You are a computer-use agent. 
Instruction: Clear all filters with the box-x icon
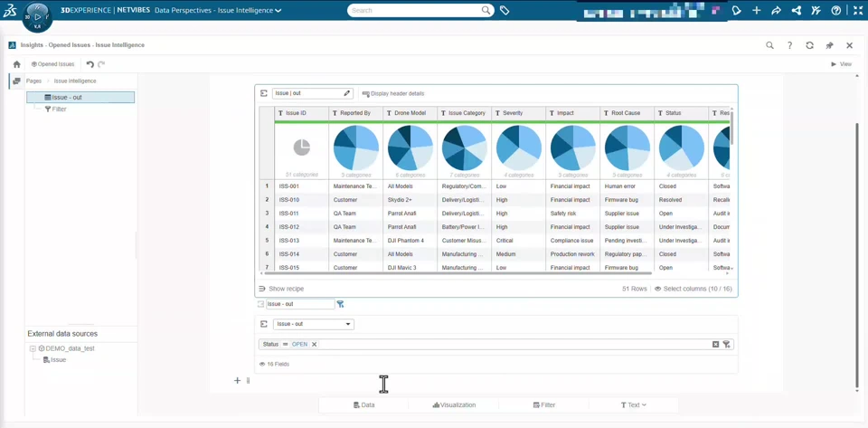tap(715, 345)
